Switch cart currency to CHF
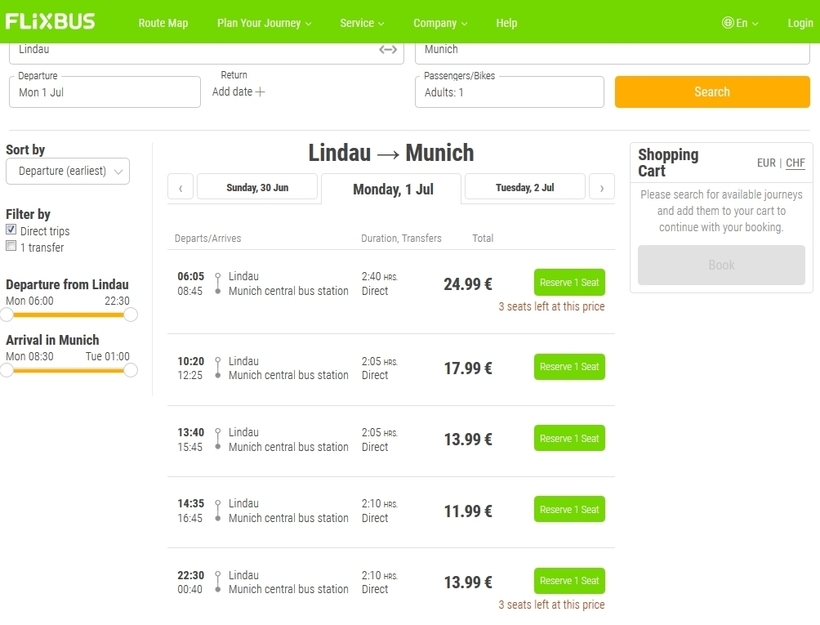The image size is (820, 625). (795, 163)
